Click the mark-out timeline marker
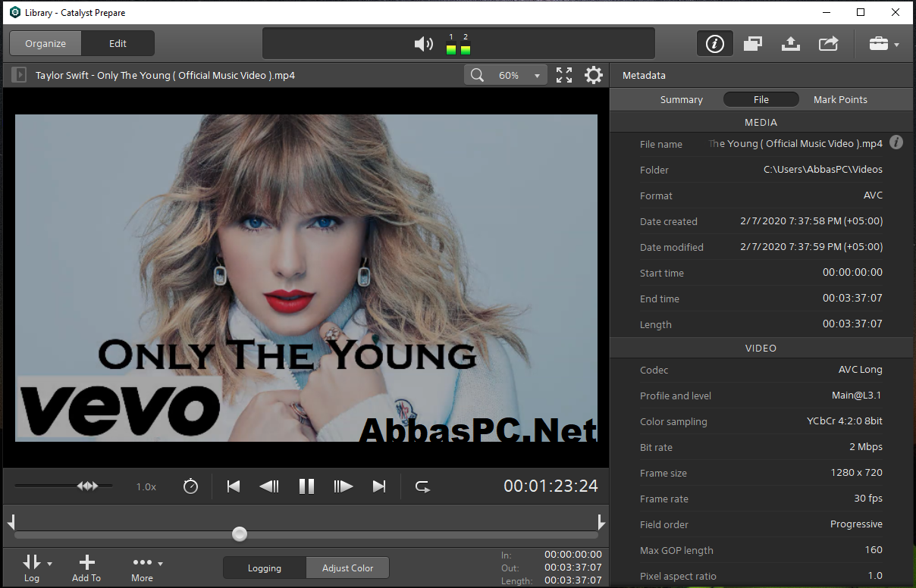The image size is (916, 588). [601, 521]
